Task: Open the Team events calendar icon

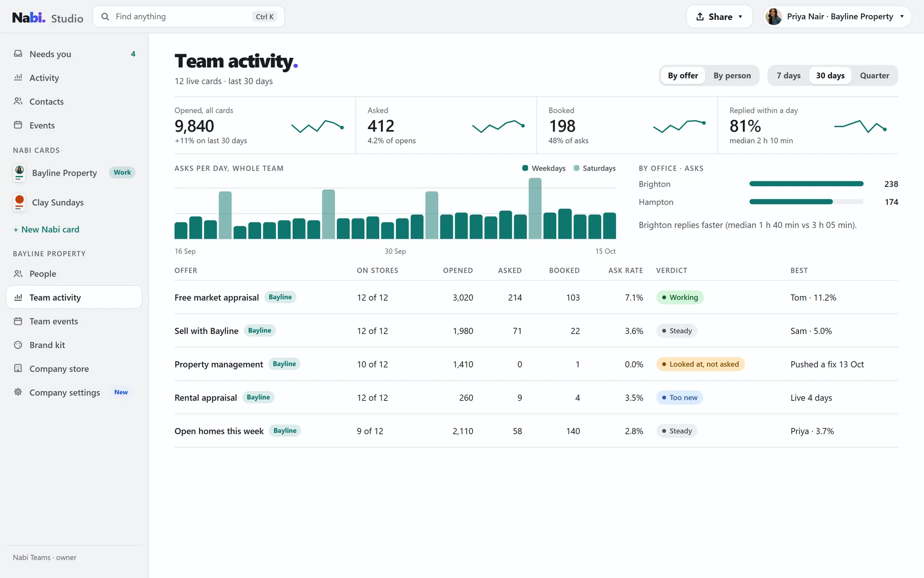Action: pyautogui.click(x=18, y=321)
